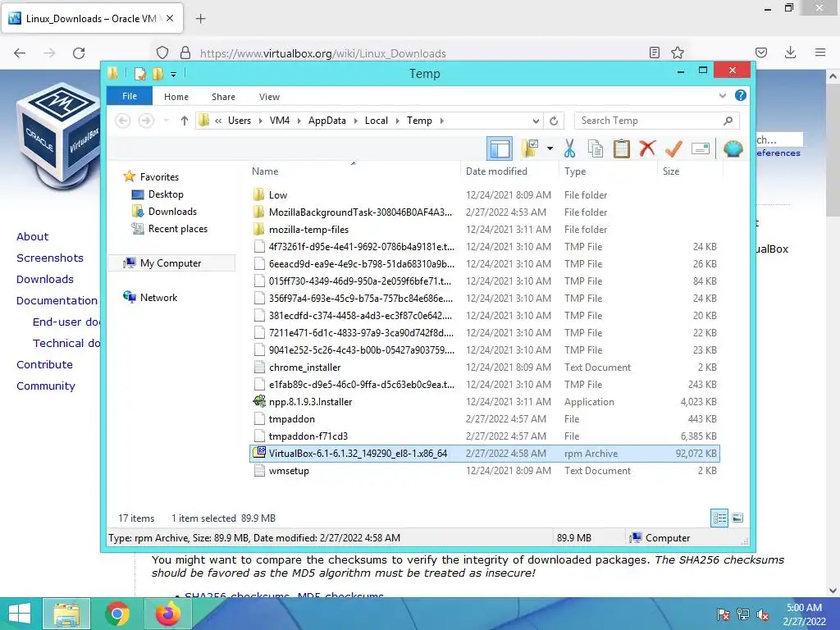Expand the chevron after Local in breadcrumb

(x=398, y=121)
